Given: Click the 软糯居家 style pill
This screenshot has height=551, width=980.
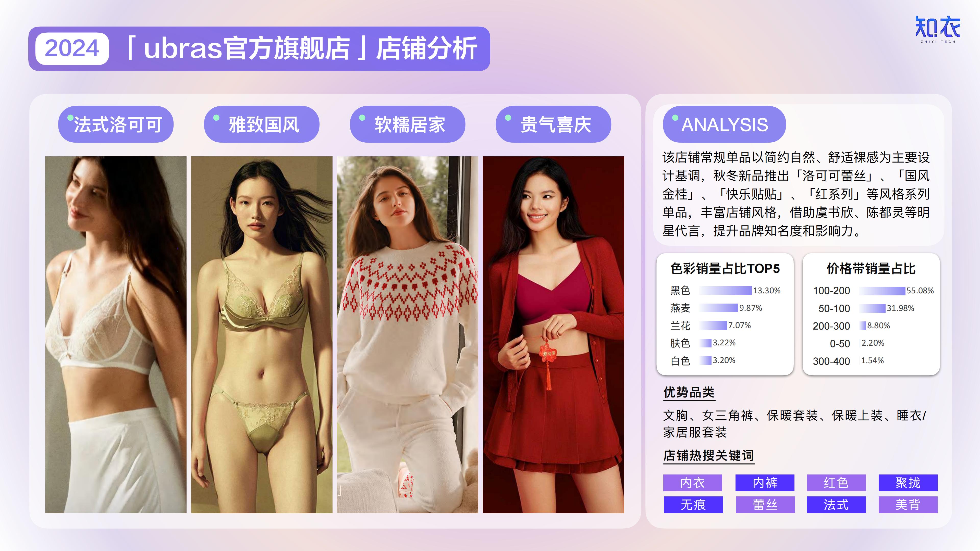Looking at the screenshot, I should 408,124.
